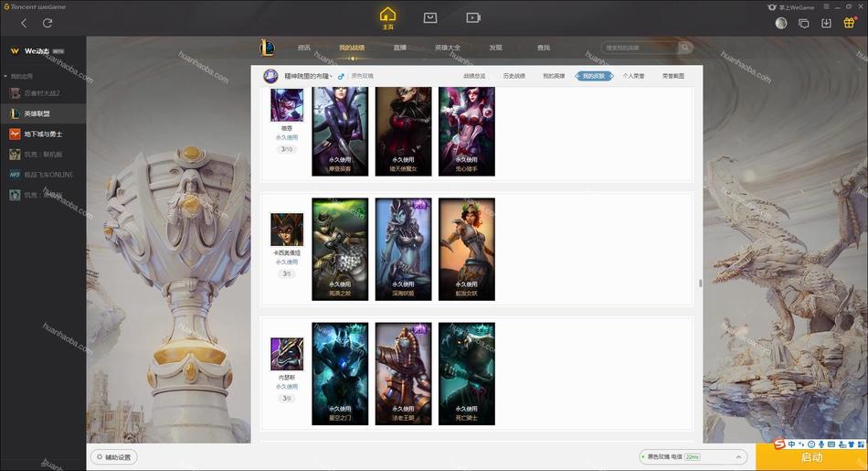Viewport: 868px width, 471px height.
Task: Open the 我的战绩 tab
Action: 352,48
